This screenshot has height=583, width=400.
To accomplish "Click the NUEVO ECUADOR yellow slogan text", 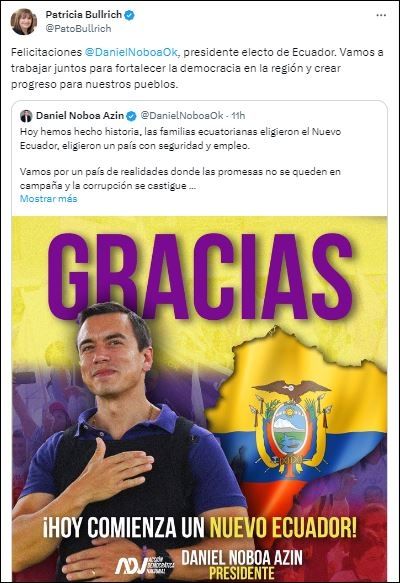I will (x=283, y=526).
